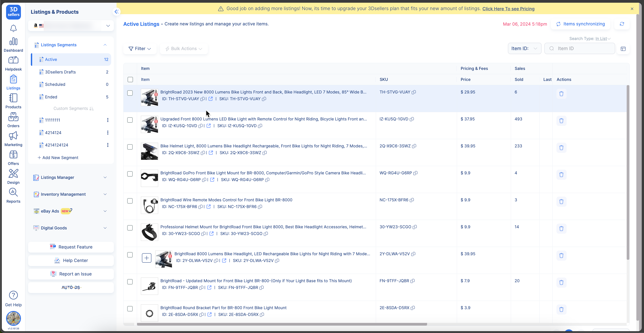Follow Click Here To see Pricing link
Screen dimensions: 644x333
tap(508, 9)
